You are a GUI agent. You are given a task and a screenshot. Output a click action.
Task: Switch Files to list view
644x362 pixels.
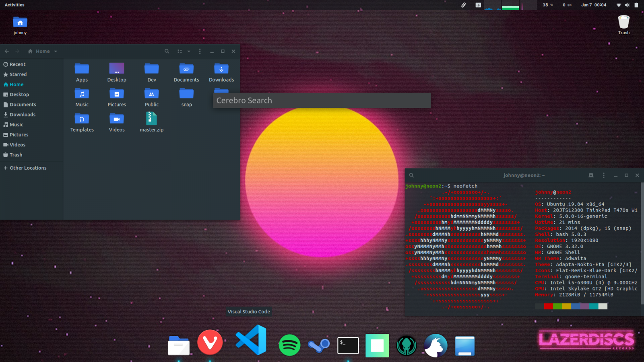tap(180, 51)
